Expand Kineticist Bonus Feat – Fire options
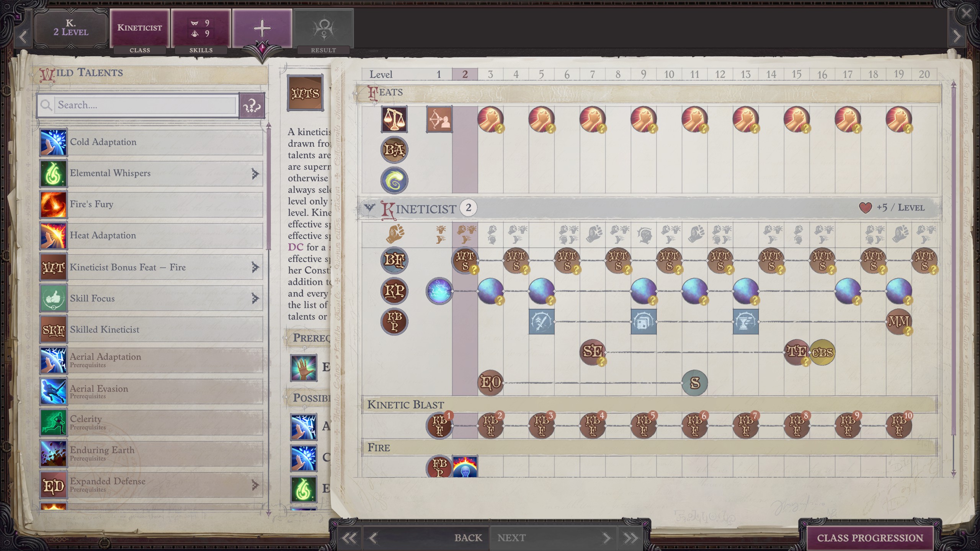The height and width of the screenshot is (551, 980). (x=255, y=267)
